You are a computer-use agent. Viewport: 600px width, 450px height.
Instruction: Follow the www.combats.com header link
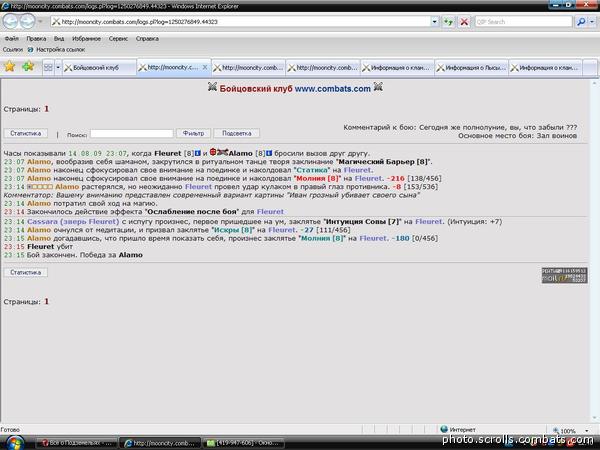point(333,89)
